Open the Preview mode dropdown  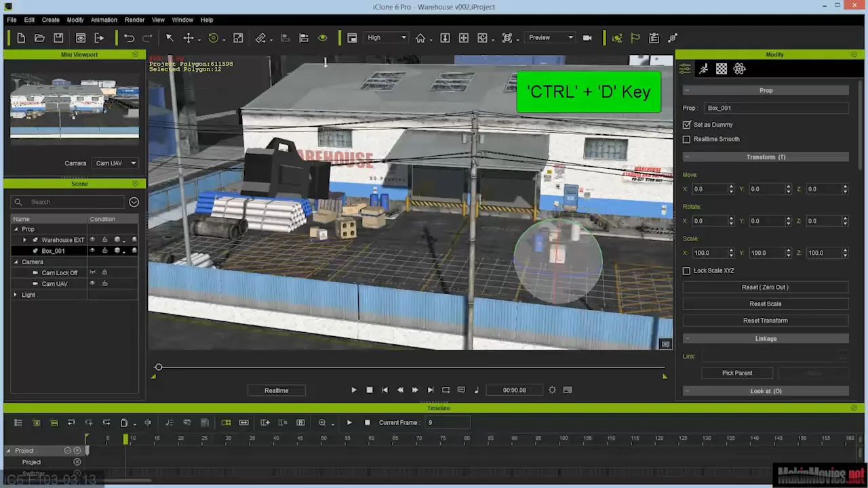[x=551, y=38]
